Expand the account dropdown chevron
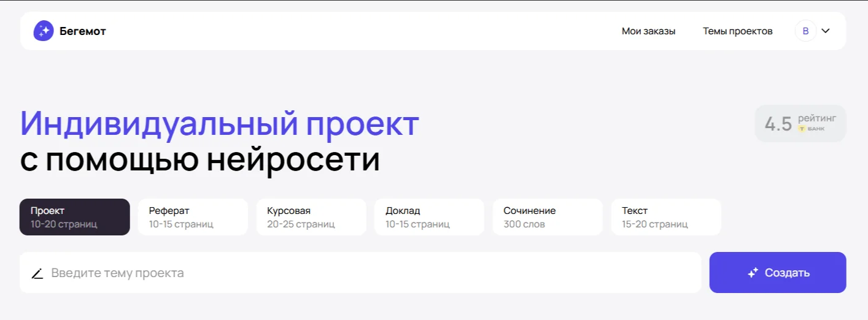 point(826,31)
